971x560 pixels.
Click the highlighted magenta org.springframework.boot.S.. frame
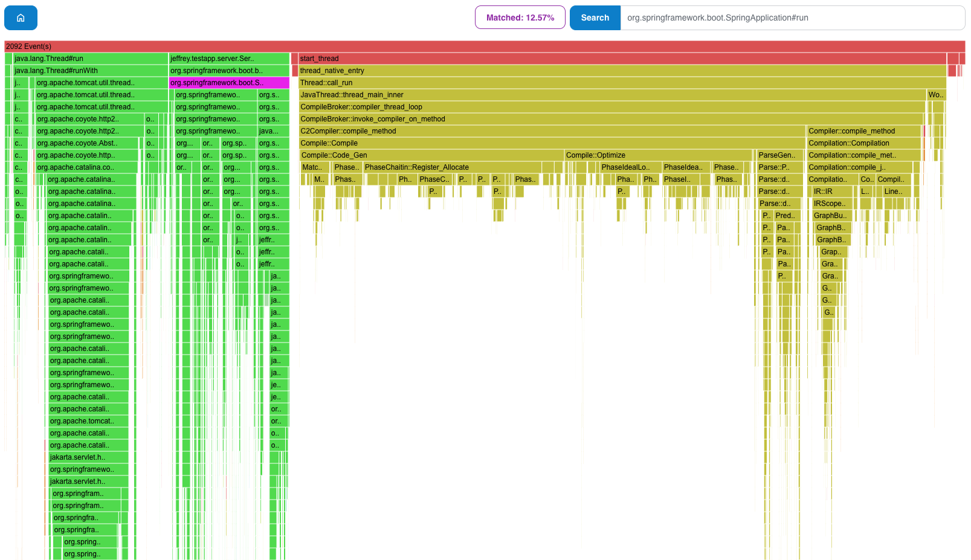tap(229, 83)
